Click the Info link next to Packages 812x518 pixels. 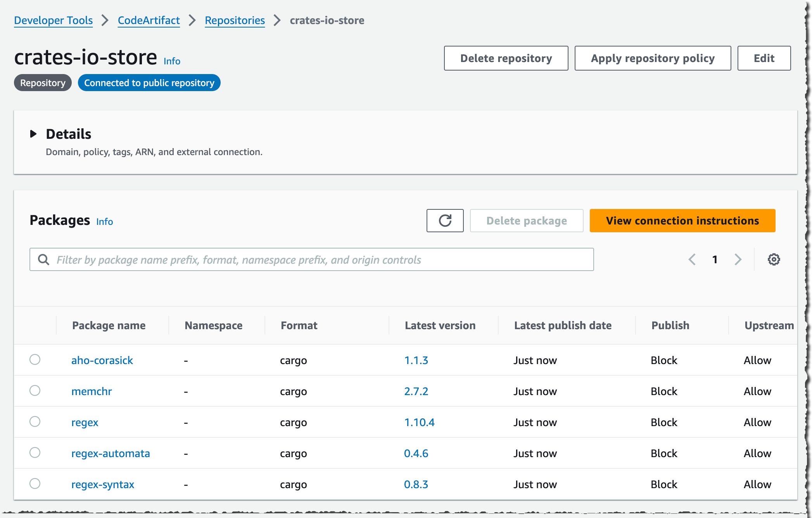pos(104,221)
